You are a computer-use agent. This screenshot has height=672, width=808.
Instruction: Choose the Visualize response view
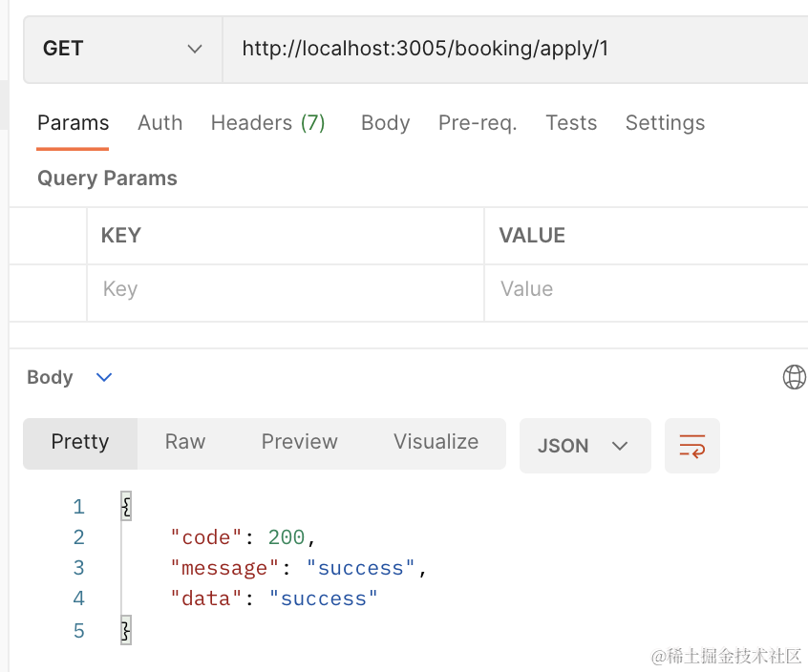[436, 442]
